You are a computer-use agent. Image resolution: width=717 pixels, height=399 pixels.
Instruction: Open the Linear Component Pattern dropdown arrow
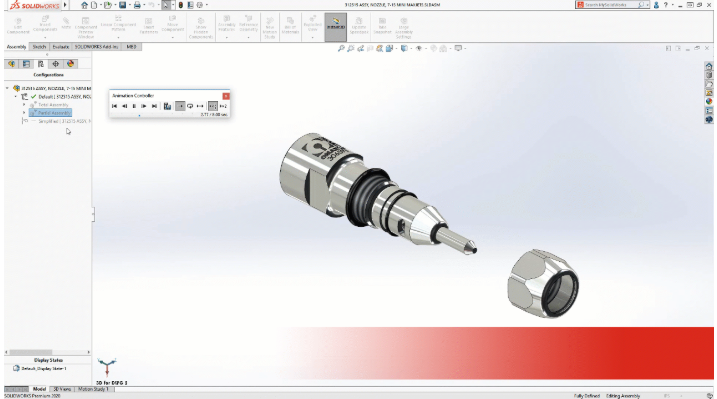pyautogui.click(x=118, y=37)
